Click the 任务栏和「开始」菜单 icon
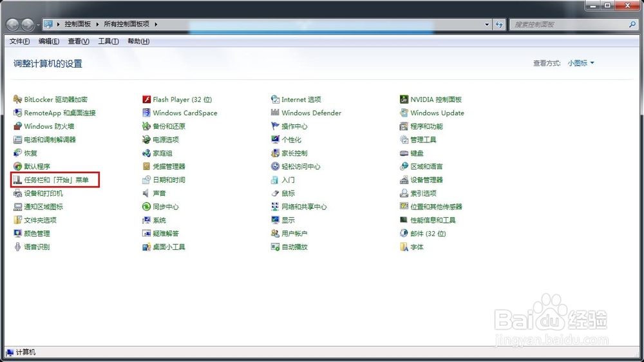The image size is (644, 362). 17,180
